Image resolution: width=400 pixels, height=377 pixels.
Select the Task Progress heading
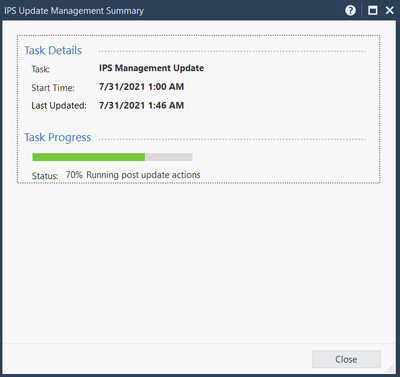click(58, 137)
